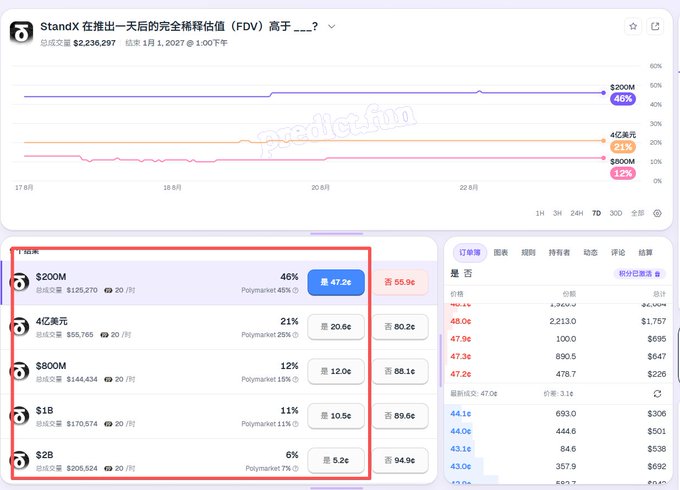Set chart range to 30D
Screen dimensions: 680x490
pyautogui.click(x=616, y=213)
